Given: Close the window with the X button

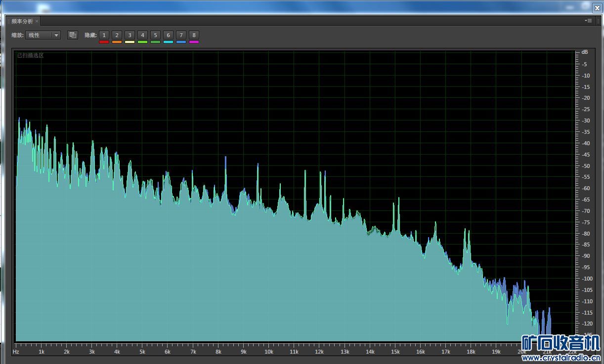Looking at the screenshot, I should pos(597,8).
